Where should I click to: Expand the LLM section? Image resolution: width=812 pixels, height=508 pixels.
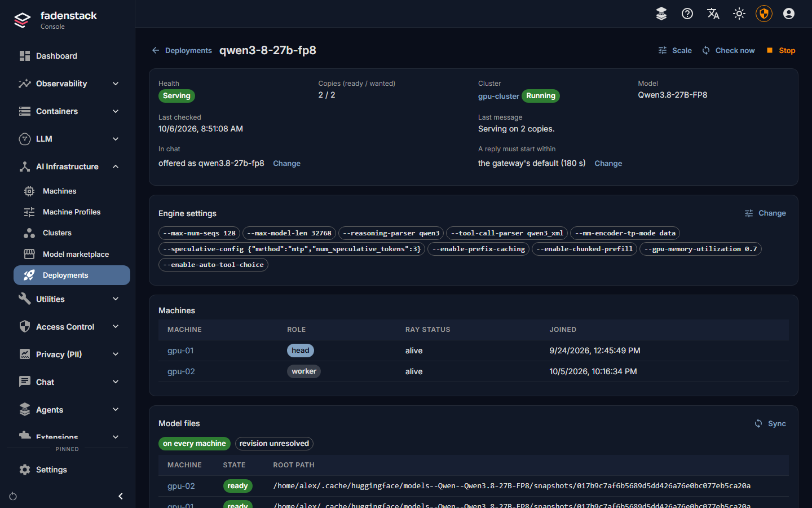(72, 139)
